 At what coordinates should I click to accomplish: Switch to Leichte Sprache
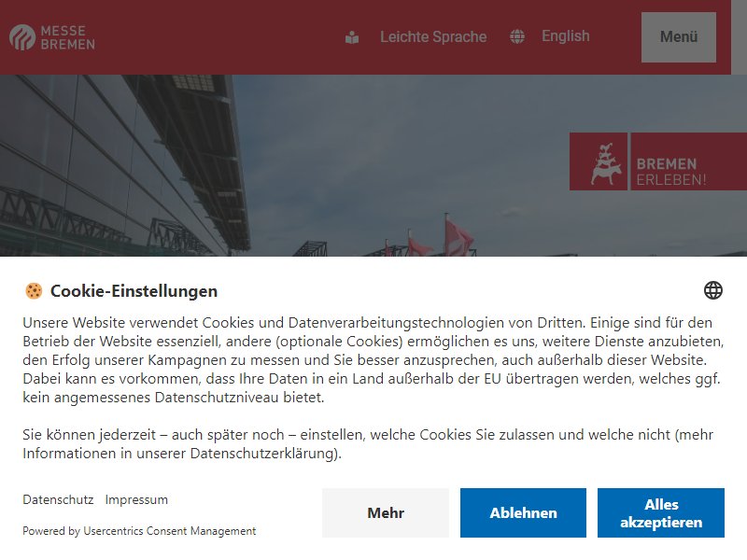click(x=433, y=36)
